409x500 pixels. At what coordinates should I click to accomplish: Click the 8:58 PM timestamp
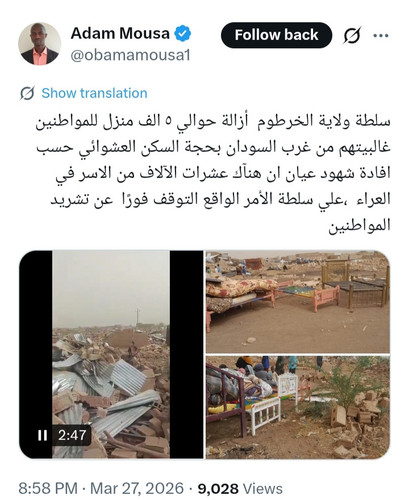point(48,488)
